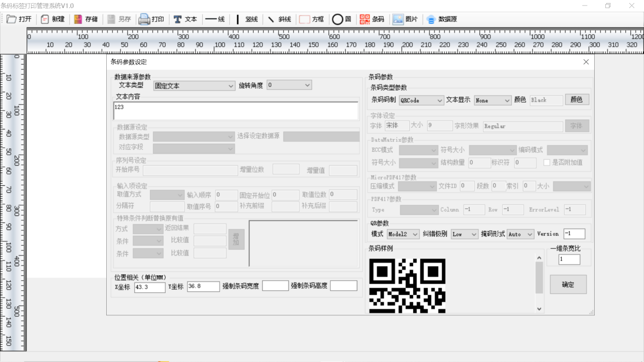Open the 数据源 data source tool
The width and height of the screenshot is (644, 362).
[x=442, y=19]
